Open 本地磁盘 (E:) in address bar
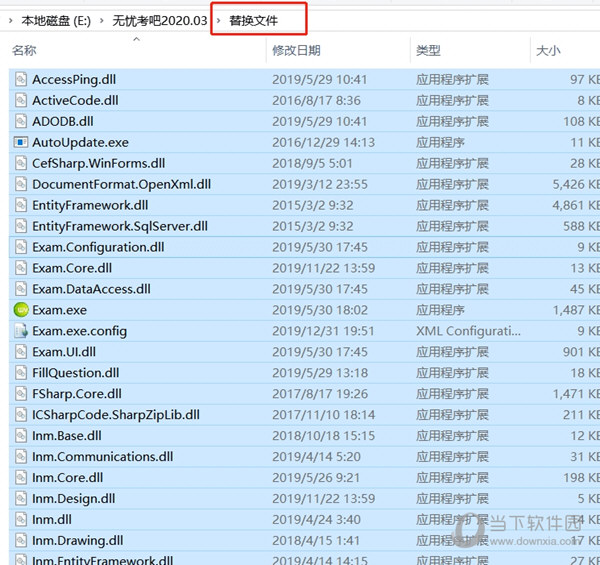 coord(56,21)
